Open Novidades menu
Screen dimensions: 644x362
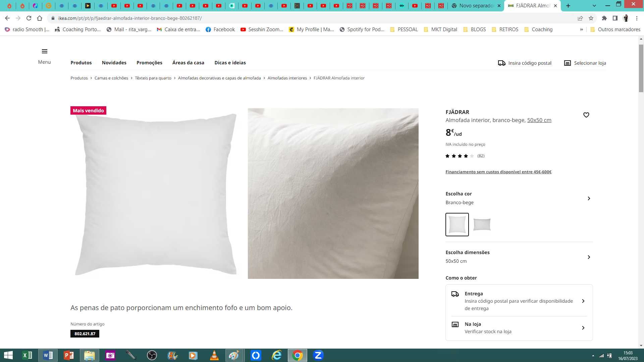[x=114, y=63]
